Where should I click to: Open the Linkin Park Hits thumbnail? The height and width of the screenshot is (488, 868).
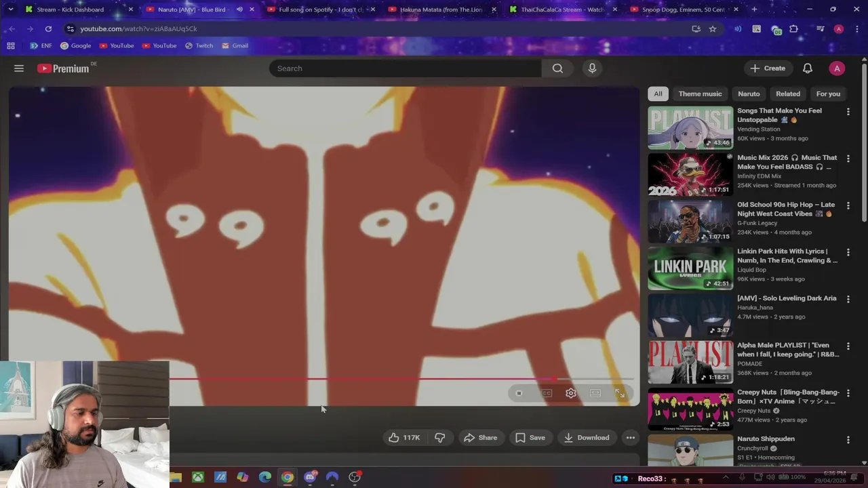click(x=690, y=268)
